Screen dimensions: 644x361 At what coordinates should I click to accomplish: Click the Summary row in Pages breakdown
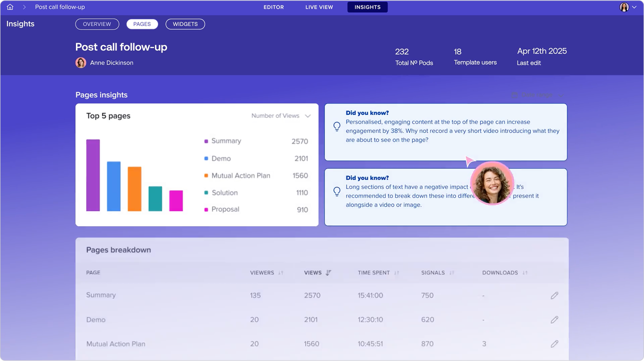click(x=322, y=295)
